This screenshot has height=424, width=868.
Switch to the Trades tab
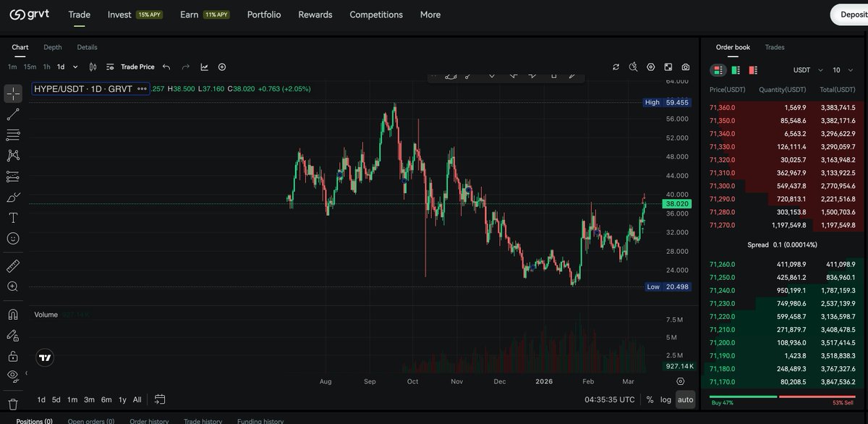[x=775, y=47]
